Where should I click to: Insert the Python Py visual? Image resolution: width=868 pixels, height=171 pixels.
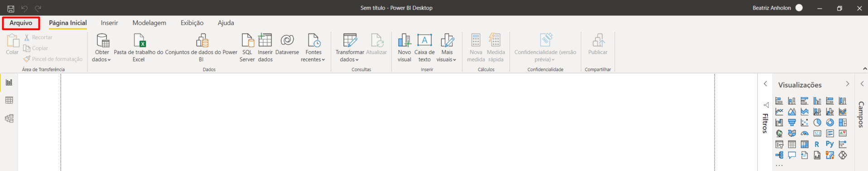830,144
